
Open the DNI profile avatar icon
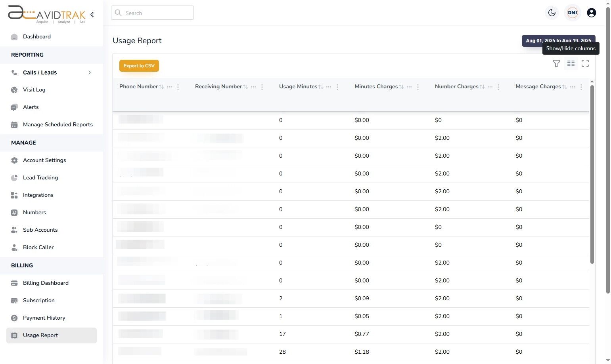[x=572, y=12]
